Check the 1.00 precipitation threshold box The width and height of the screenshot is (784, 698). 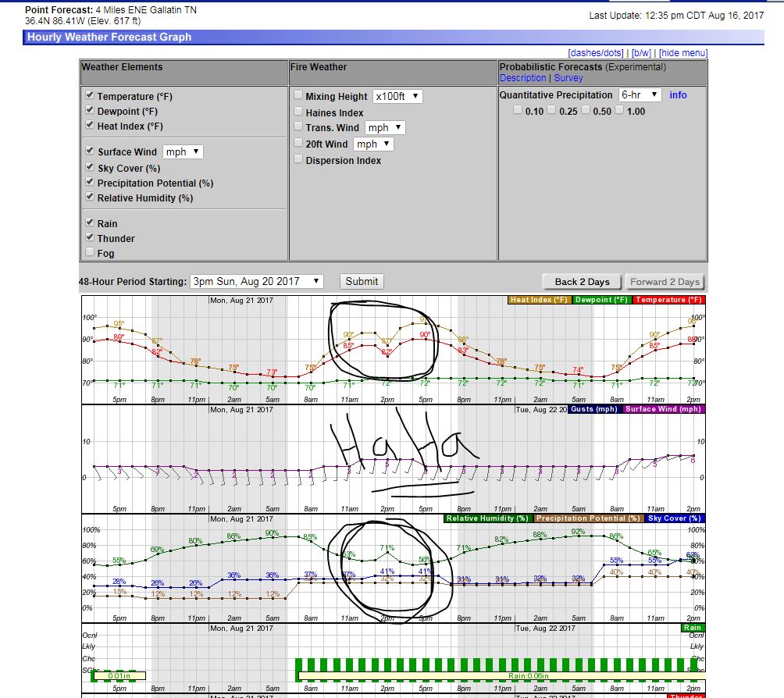pos(619,111)
